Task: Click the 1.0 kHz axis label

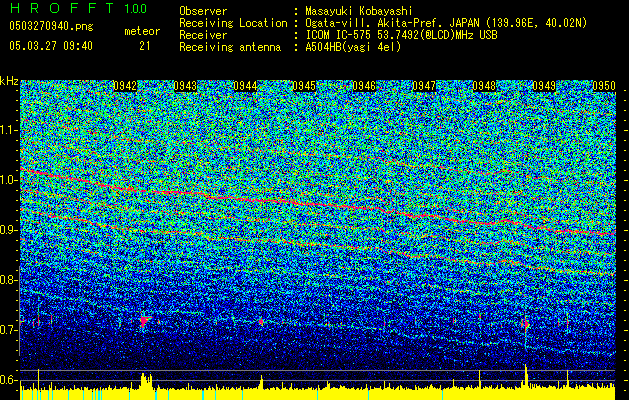Action: point(8,180)
